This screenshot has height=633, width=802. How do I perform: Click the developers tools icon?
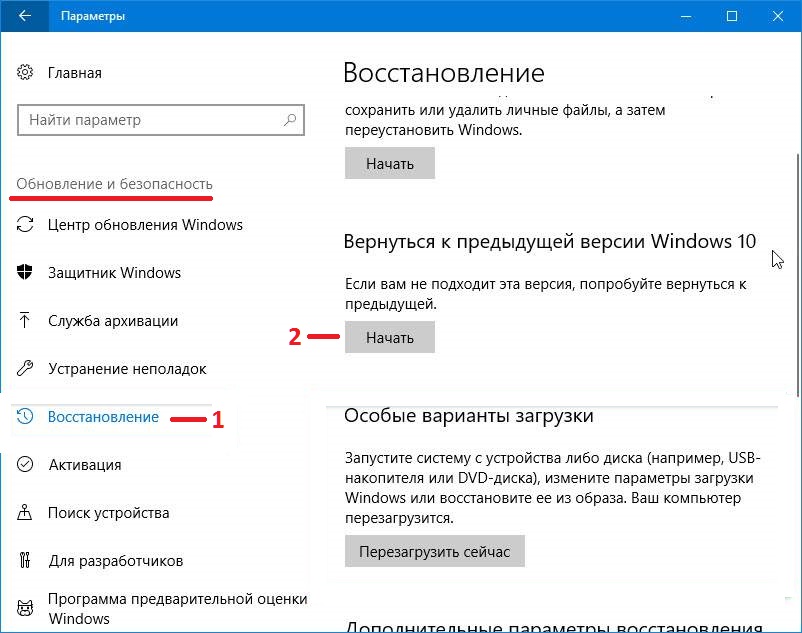(25, 560)
